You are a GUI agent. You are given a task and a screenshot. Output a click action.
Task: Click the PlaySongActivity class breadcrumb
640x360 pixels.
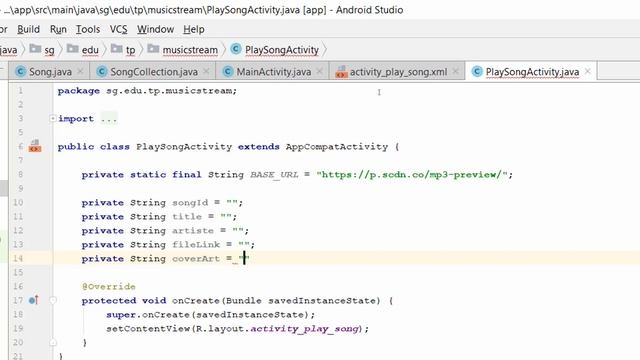282,50
